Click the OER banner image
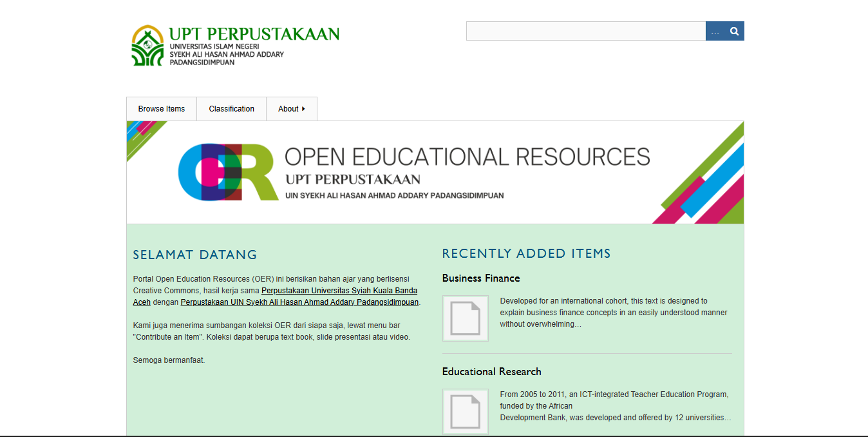 pos(435,173)
